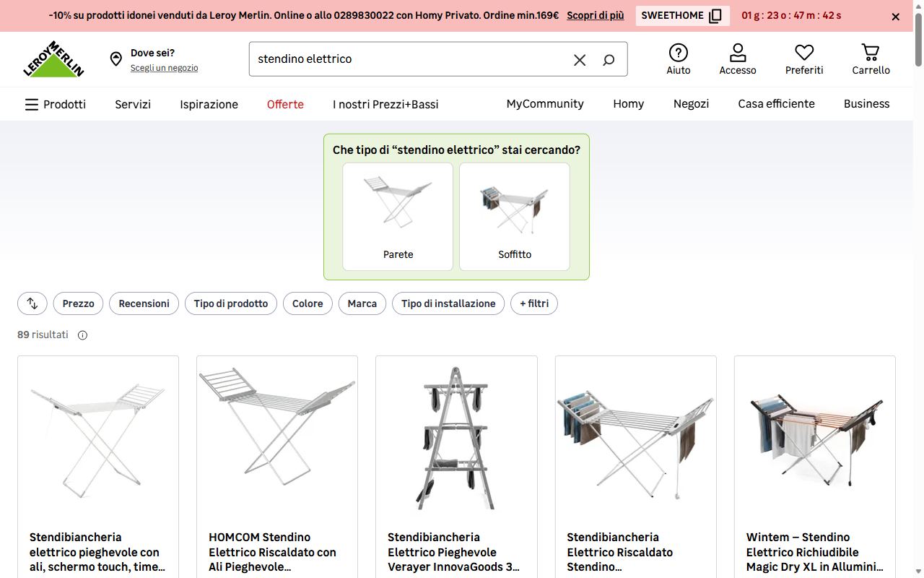Screen dimensions: 924x578
Task: Open the Wintem Magic Dry XL product image
Action: click(815, 436)
